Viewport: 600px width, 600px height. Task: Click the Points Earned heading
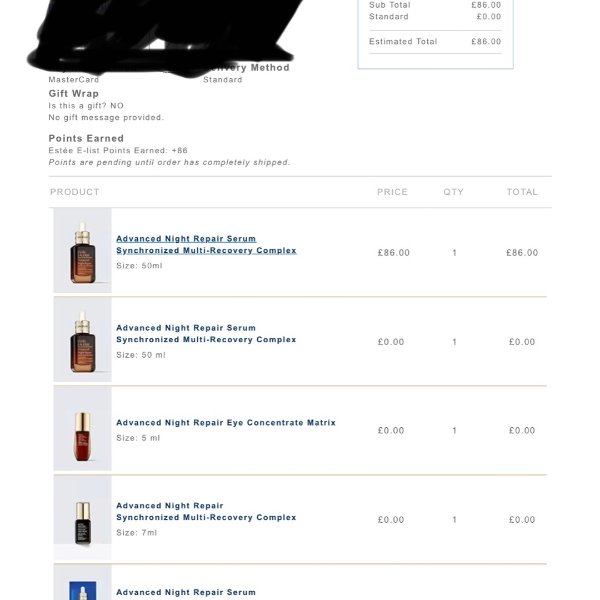[86, 139]
